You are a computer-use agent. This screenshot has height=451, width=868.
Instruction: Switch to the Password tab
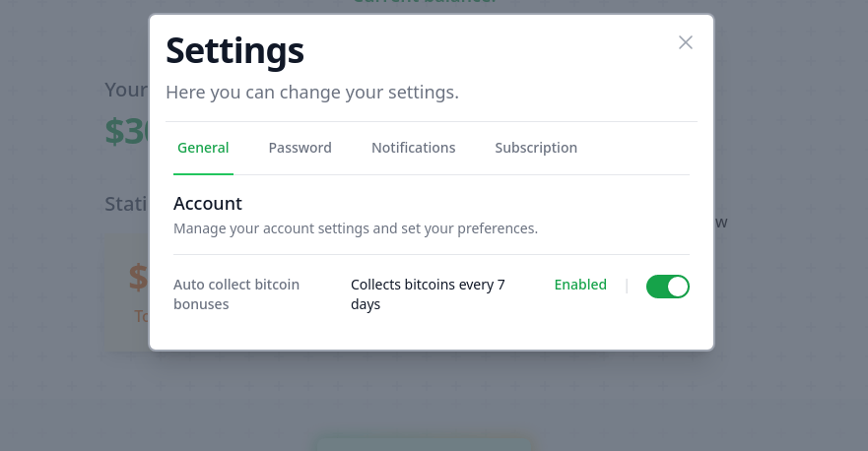pyautogui.click(x=300, y=148)
